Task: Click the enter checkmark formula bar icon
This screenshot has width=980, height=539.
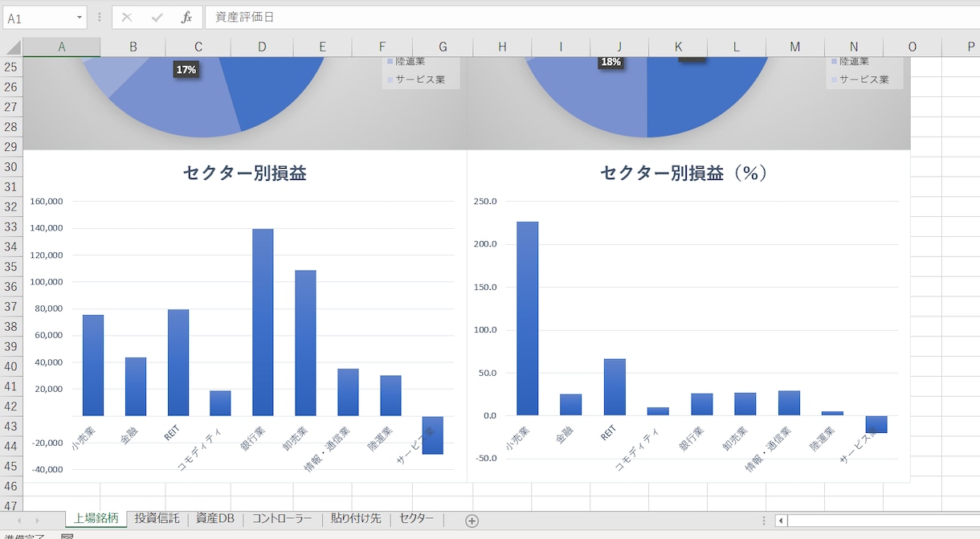Action: pyautogui.click(x=157, y=18)
